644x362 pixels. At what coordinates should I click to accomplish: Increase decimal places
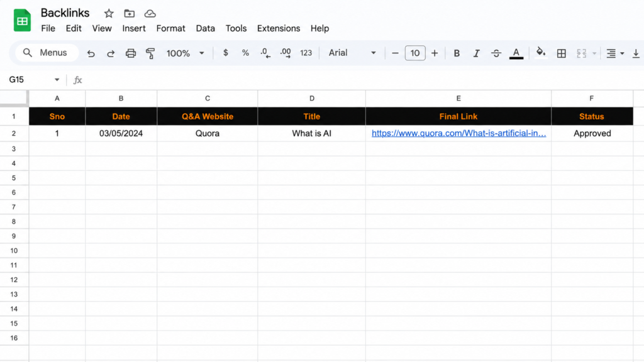(x=286, y=53)
